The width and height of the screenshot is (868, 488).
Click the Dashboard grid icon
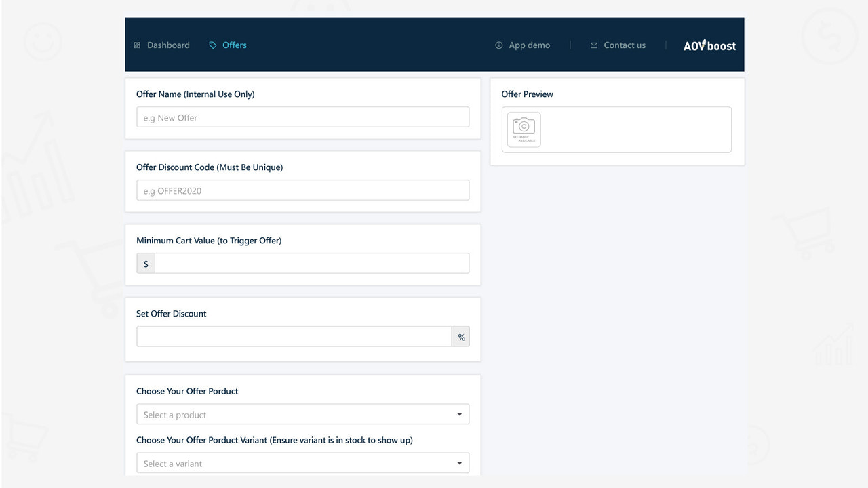[138, 45]
